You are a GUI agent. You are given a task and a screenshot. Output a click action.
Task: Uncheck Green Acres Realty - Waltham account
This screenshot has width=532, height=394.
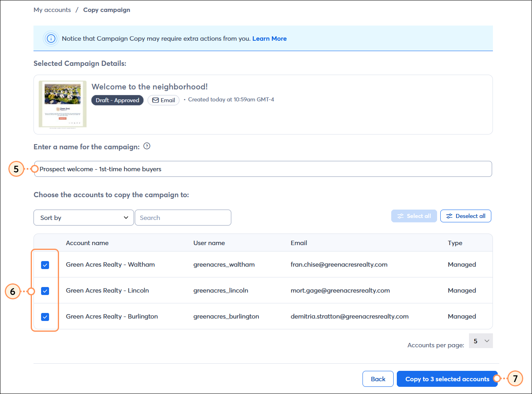click(x=45, y=265)
